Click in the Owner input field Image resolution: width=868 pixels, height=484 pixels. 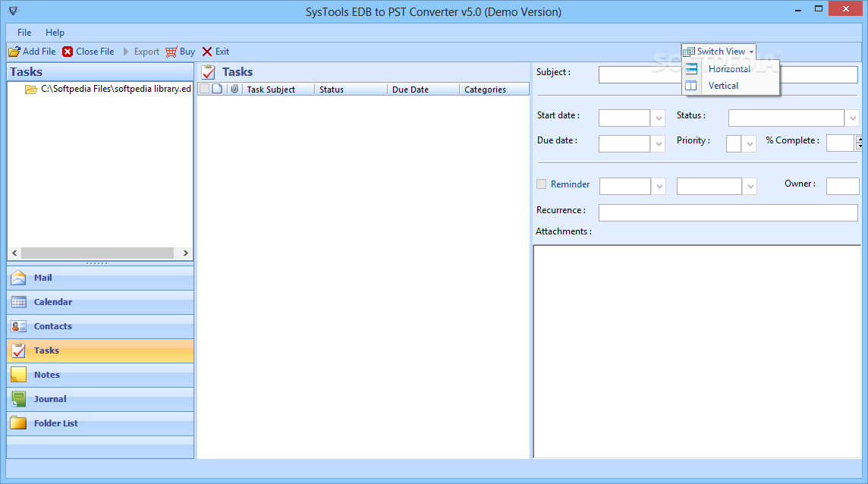[842, 186]
